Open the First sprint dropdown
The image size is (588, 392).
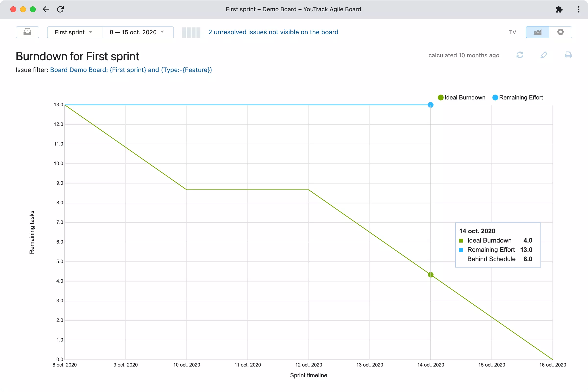[x=74, y=32]
